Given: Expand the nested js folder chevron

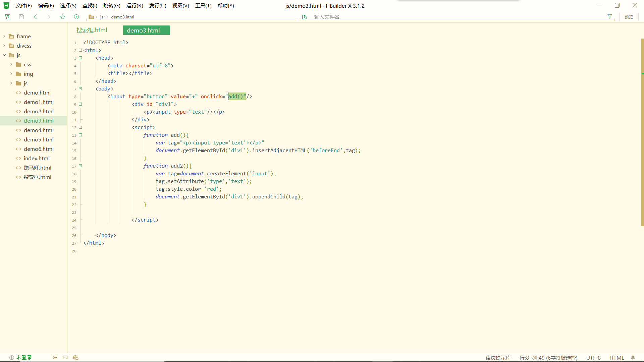Looking at the screenshot, I should [x=11, y=83].
